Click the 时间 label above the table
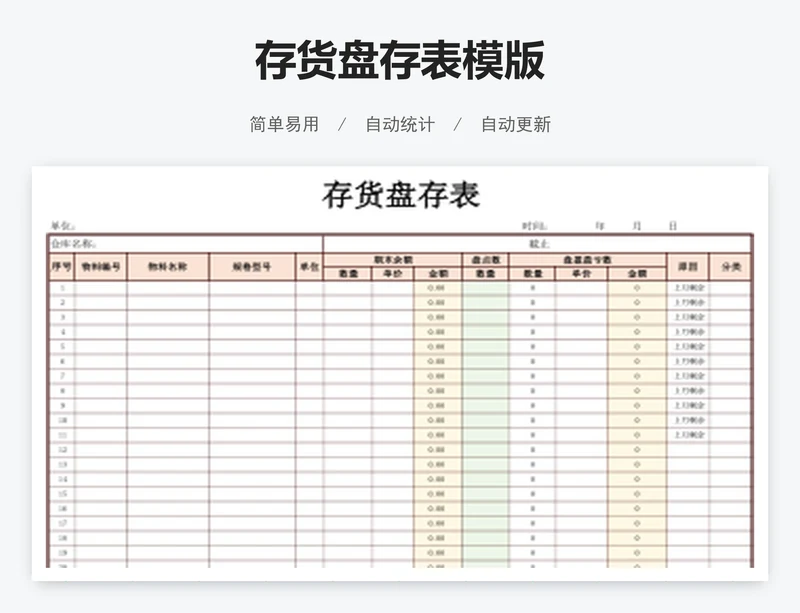The width and height of the screenshot is (800, 613). pyautogui.click(x=534, y=226)
